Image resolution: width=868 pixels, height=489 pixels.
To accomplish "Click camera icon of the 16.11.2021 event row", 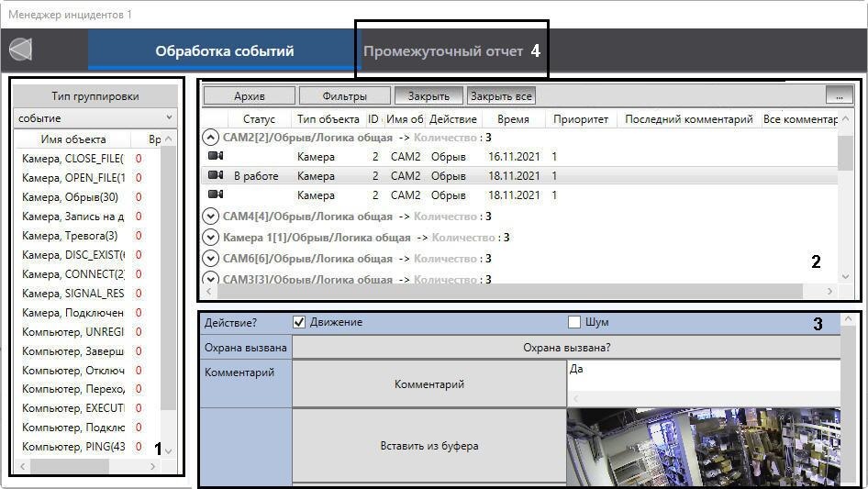I will (216, 157).
